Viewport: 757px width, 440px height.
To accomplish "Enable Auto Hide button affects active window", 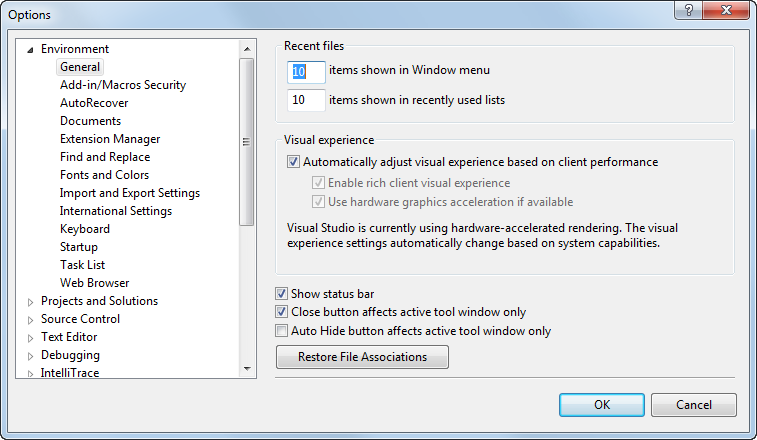I will coord(282,330).
